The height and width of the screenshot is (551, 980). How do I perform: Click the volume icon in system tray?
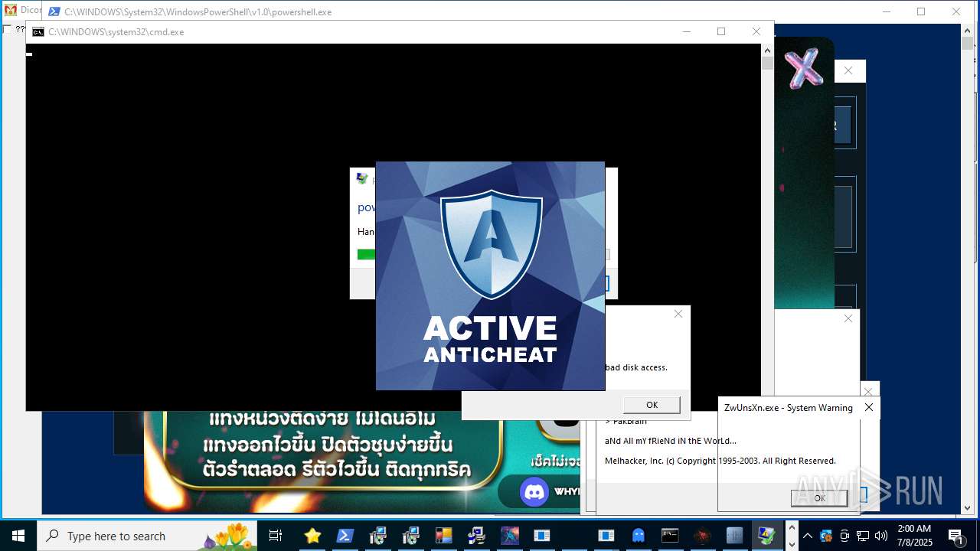pyautogui.click(x=881, y=536)
